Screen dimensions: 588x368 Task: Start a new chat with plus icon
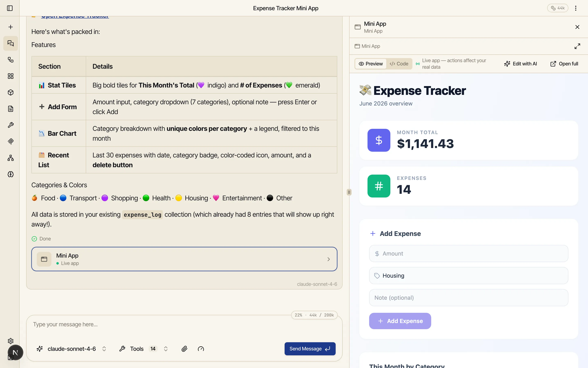(x=10, y=27)
